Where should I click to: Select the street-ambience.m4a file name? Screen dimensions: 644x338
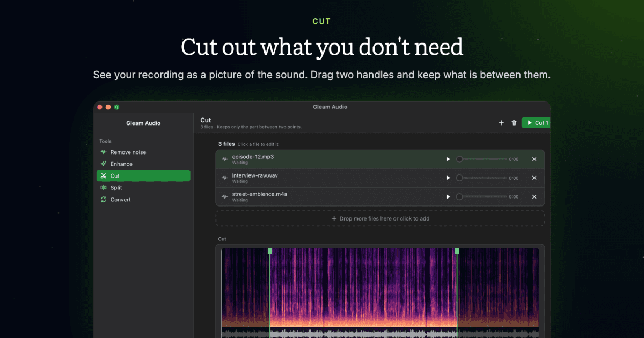click(x=260, y=194)
